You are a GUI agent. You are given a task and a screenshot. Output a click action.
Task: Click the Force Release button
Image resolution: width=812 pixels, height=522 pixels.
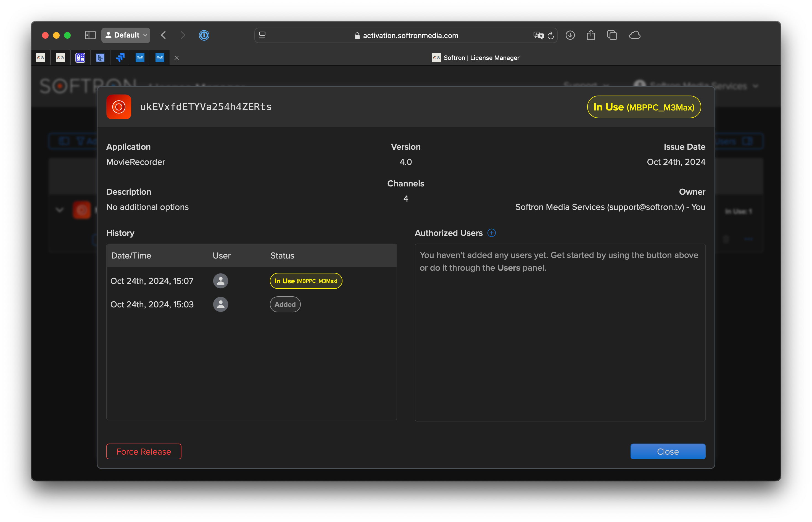[x=144, y=451]
